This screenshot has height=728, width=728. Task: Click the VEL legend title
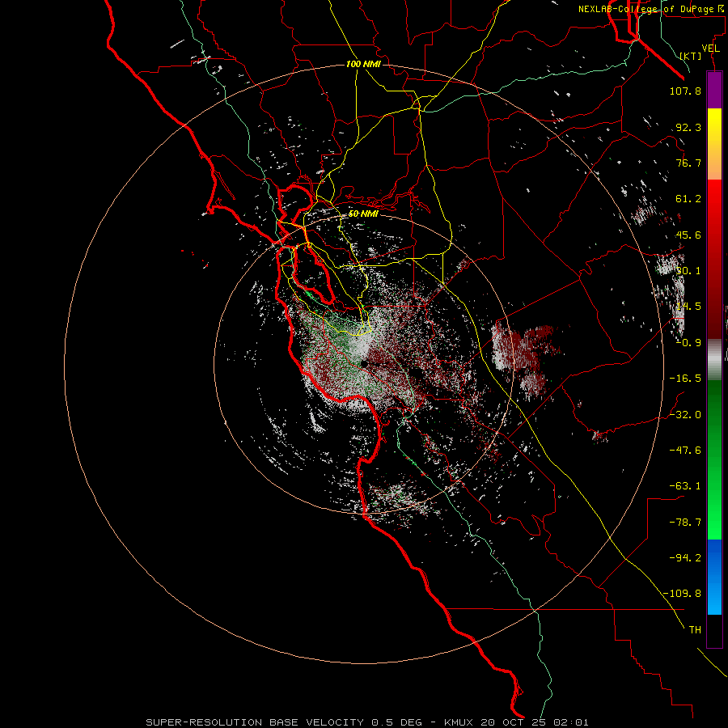pos(710,49)
